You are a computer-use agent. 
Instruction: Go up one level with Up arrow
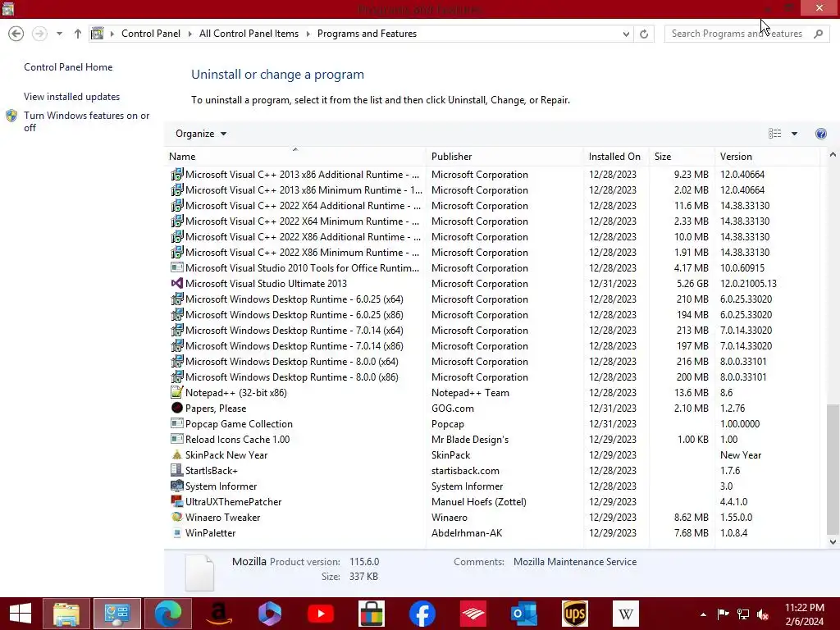coord(78,34)
